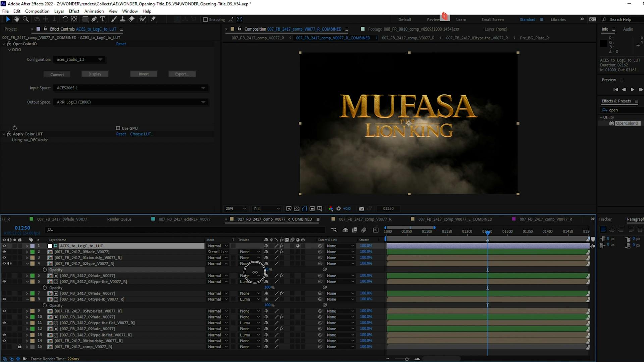The image size is (644, 362).
Task: Select the Rotation tool
Action: (65, 19)
